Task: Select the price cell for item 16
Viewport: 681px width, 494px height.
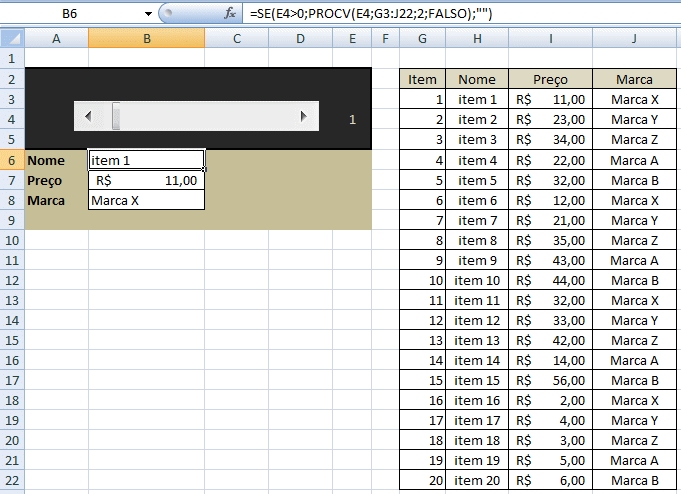Action: click(x=551, y=400)
